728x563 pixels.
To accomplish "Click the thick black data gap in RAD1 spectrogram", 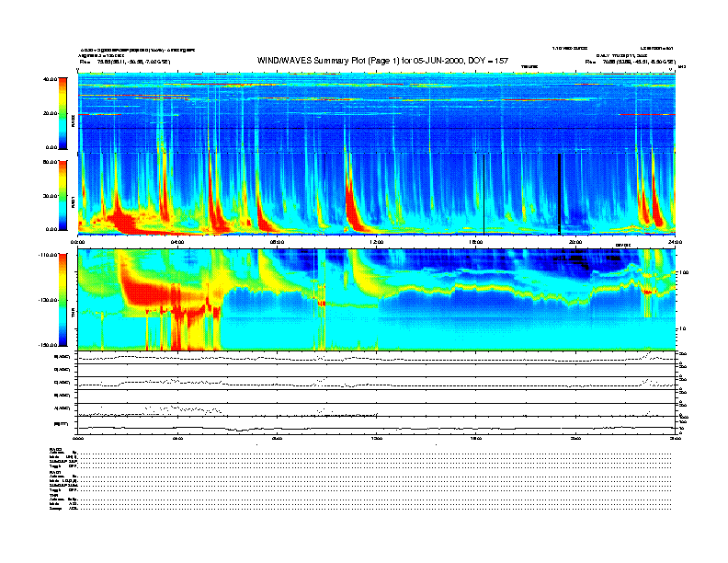I will tap(560, 194).
